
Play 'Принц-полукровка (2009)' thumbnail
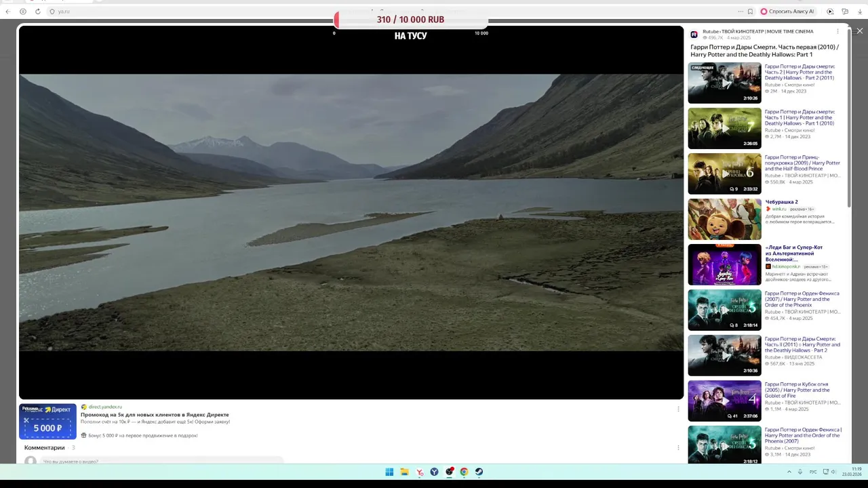tap(724, 174)
